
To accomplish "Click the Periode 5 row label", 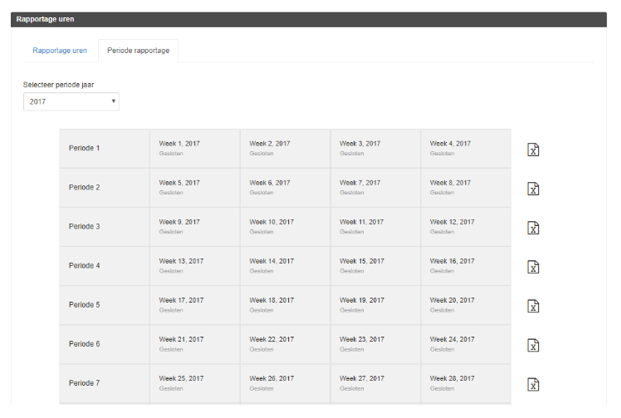I will tap(84, 305).
